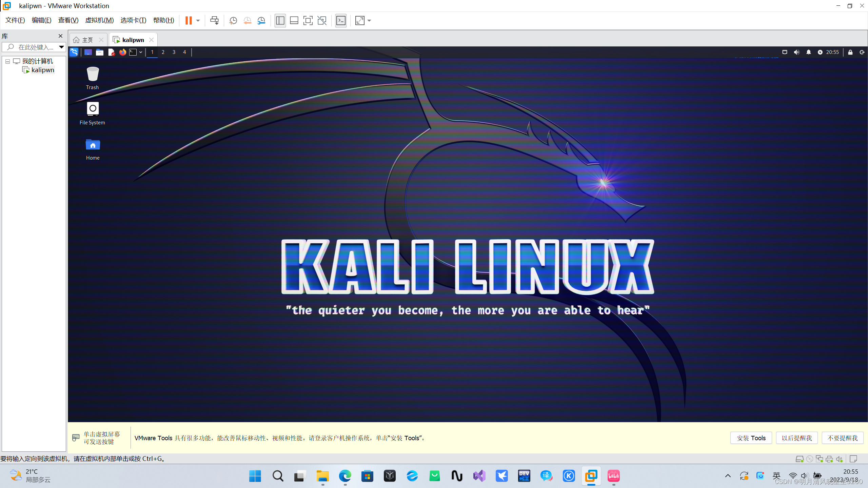Viewport: 868px width, 488px height.
Task: Expand the terminal launcher dropdown arrow
Action: [141, 52]
